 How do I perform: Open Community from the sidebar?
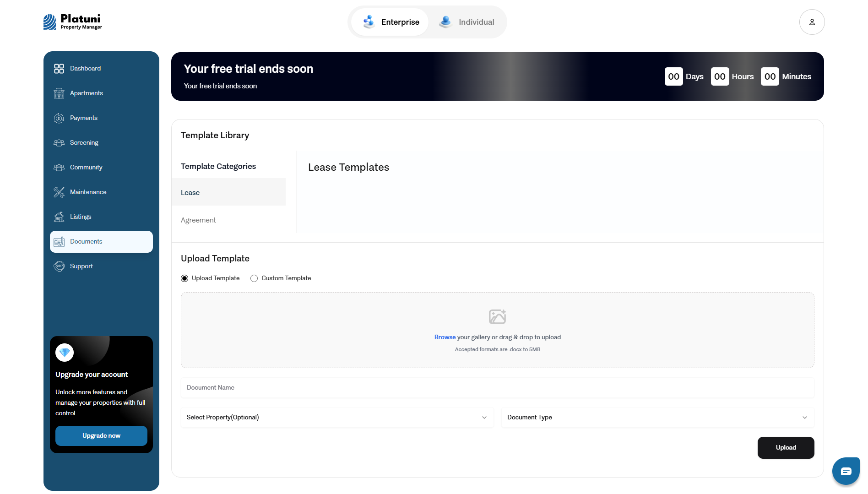tap(101, 168)
